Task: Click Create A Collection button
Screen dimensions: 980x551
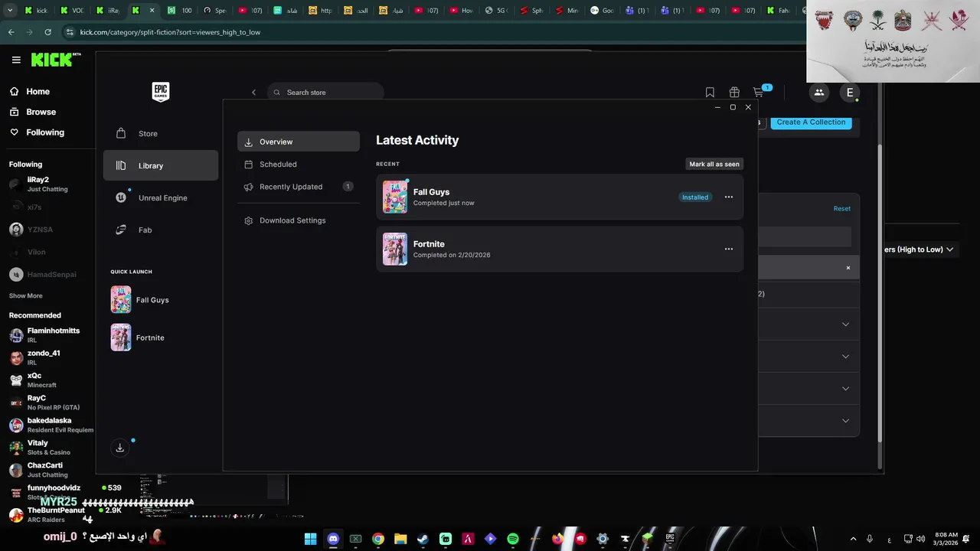Action: [x=811, y=122]
